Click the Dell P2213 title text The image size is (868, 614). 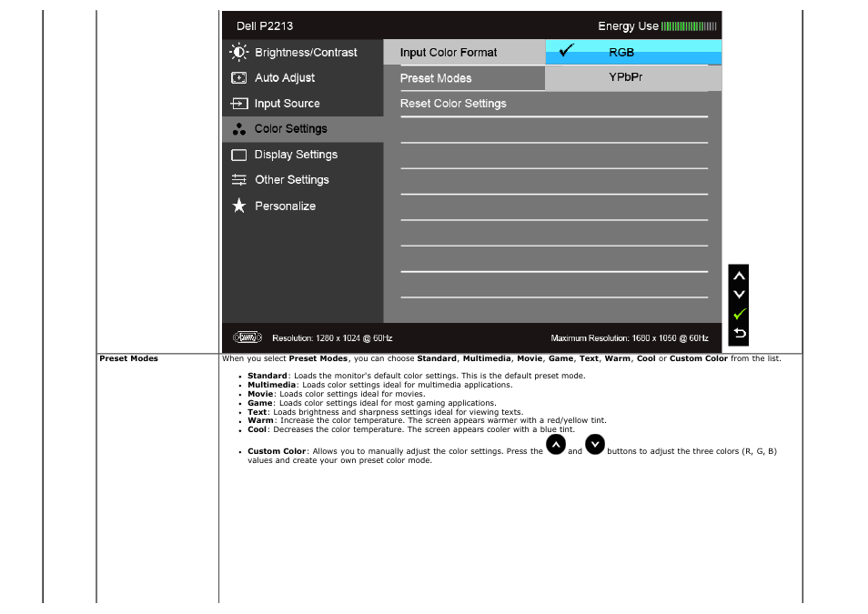click(265, 26)
